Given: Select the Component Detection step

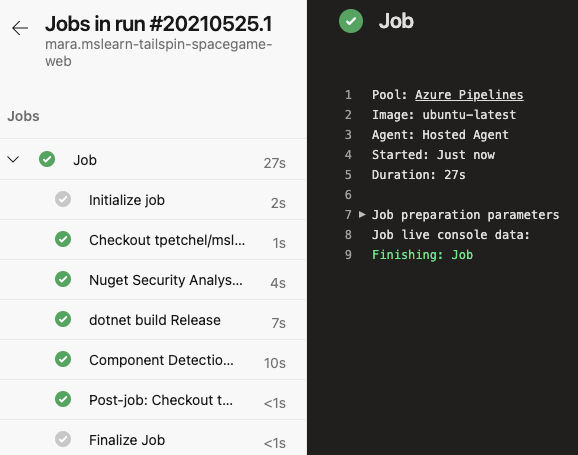Looking at the screenshot, I should pos(153,360).
